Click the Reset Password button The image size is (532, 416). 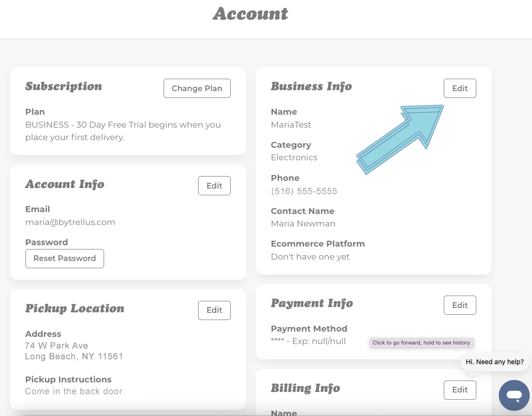pos(64,259)
